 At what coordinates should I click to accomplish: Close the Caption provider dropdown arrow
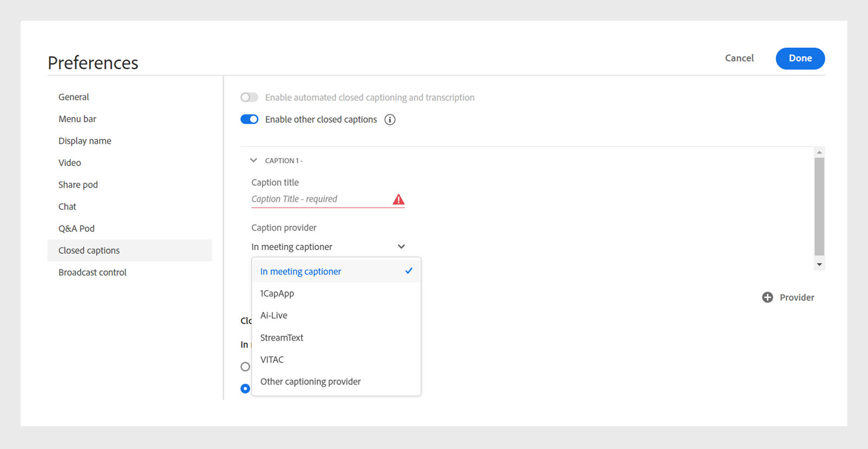401,247
